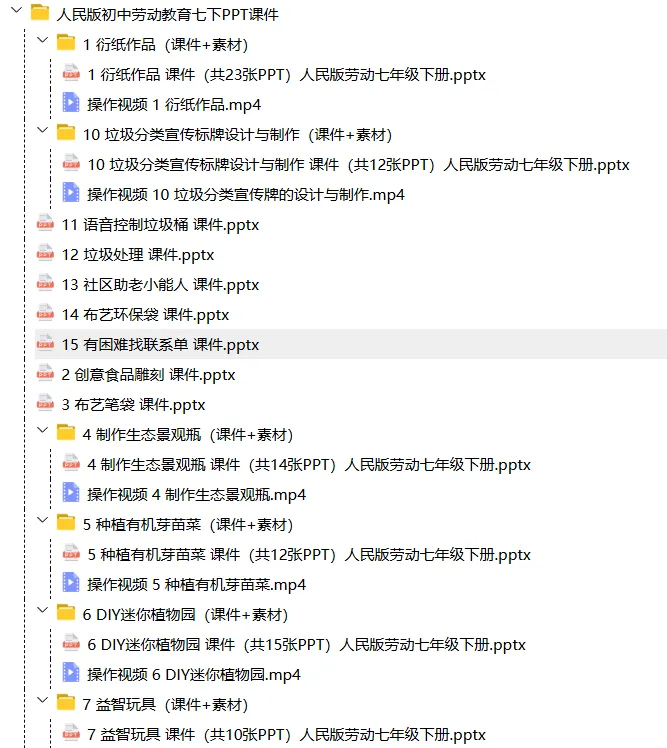Click the PPT icon of 5 种植有机芽苗菜 课件 pptx

tap(71, 553)
